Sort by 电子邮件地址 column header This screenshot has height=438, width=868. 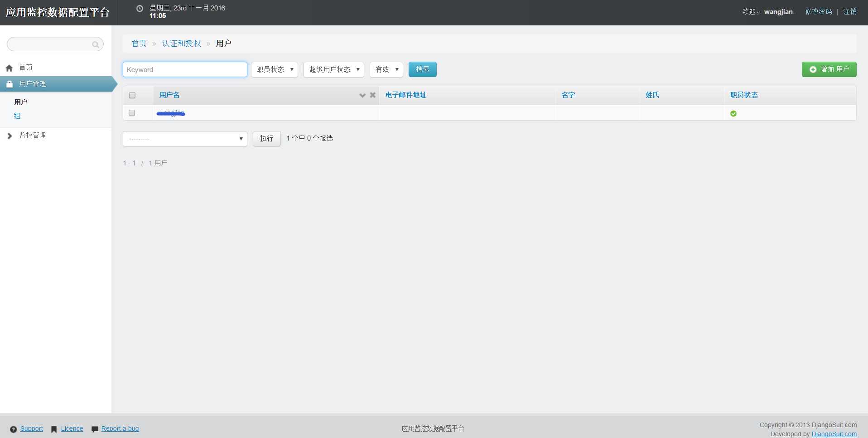(x=406, y=95)
